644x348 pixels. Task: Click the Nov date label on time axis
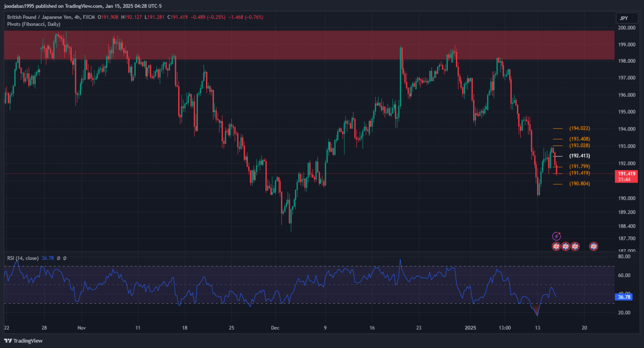(82, 327)
